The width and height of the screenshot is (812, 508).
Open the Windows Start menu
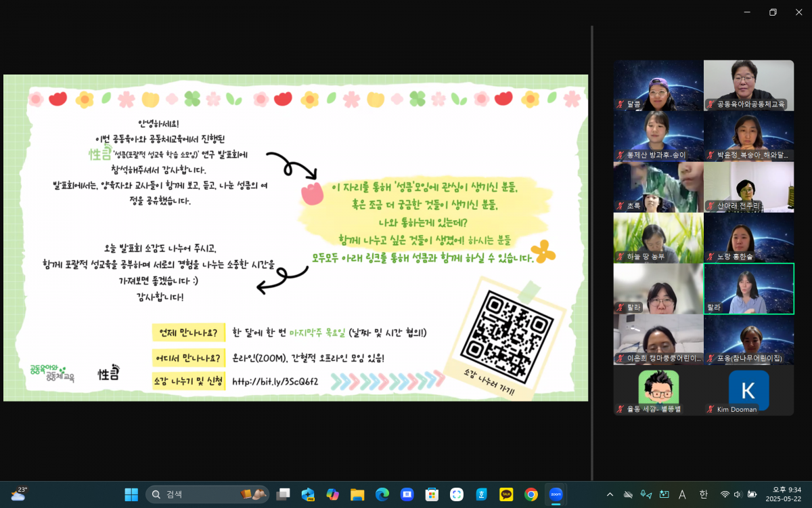[x=131, y=494]
